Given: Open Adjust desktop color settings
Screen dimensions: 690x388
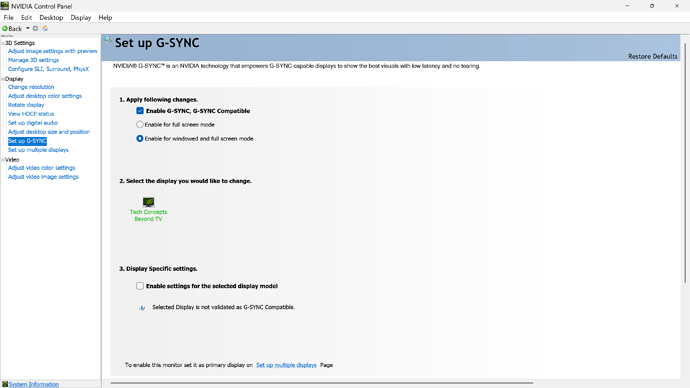Looking at the screenshot, I should coord(45,96).
